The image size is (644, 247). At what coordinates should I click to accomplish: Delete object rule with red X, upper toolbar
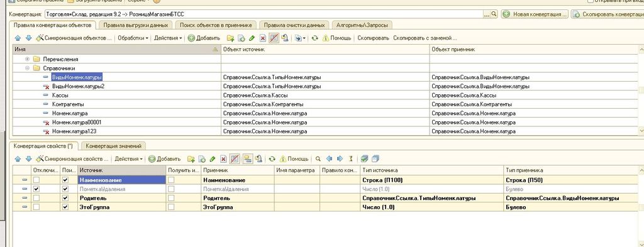263,38
